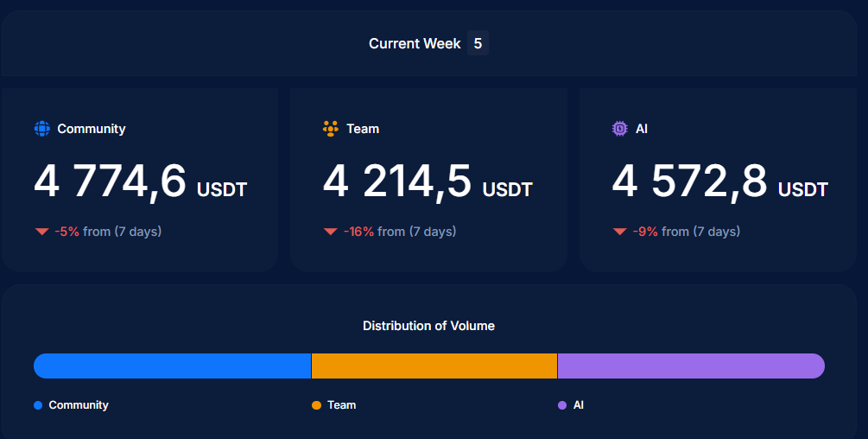Click the AI chip icon
Screen dimensions: 868x439
tap(619, 129)
